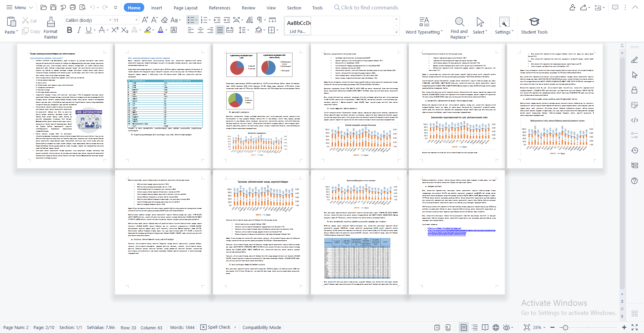
Task: Open the font size dropdown
Action: pos(136,20)
